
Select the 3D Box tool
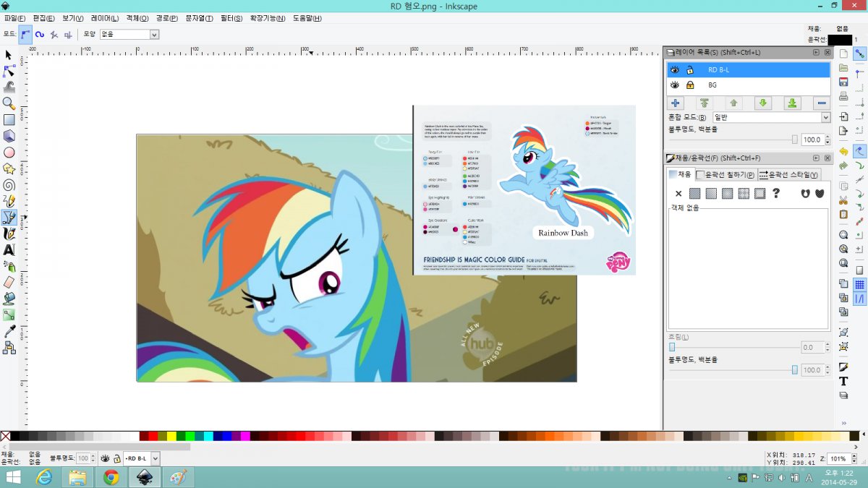pyautogui.click(x=9, y=136)
